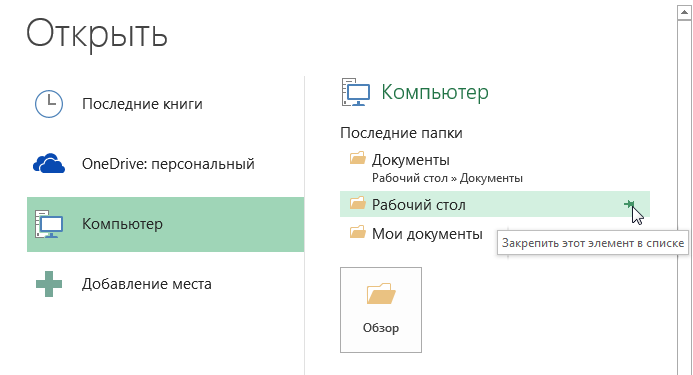Screen dimensions: 693x375
Task: Click the Обзор browse button
Action: (381, 310)
